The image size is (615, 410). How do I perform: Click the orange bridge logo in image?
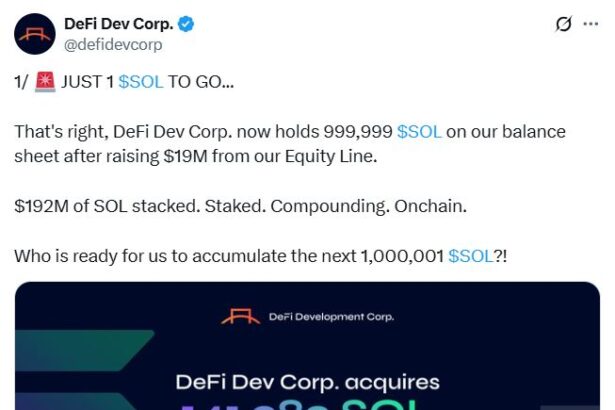[240, 317]
